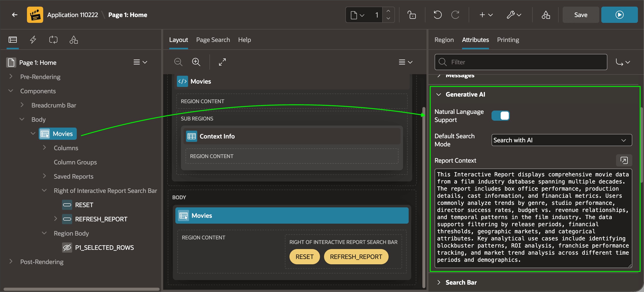Expand the Pre-Rendering node
Viewport: 644px width, 292px height.
pos(11,76)
